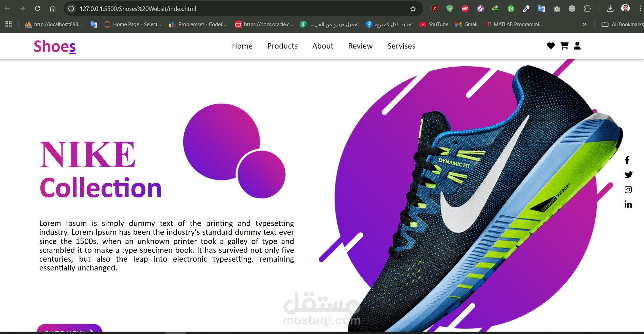
Task: Open the localhost:888 bookmark
Action: click(53, 24)
